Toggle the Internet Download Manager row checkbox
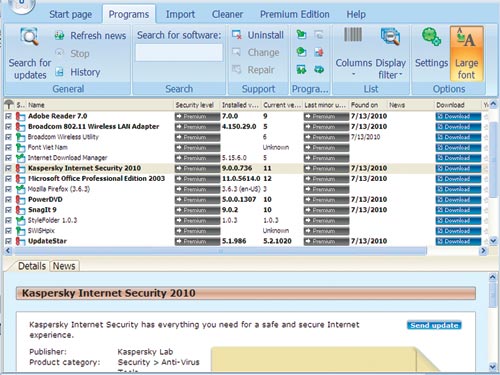 [9, 158]
